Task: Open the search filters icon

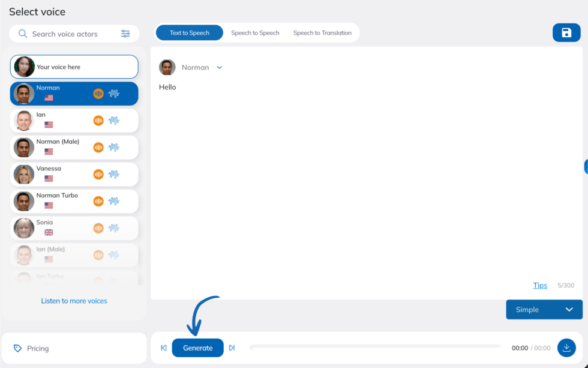Action: click(125, 34)
